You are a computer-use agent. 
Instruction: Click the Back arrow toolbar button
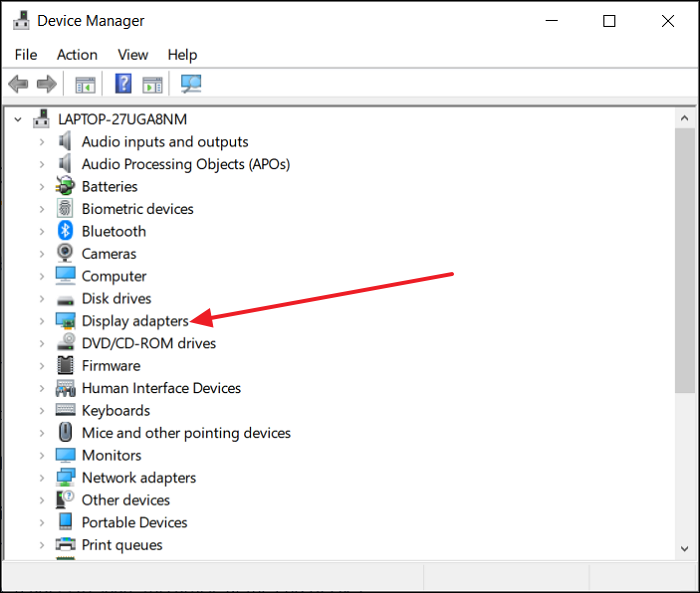18,84
